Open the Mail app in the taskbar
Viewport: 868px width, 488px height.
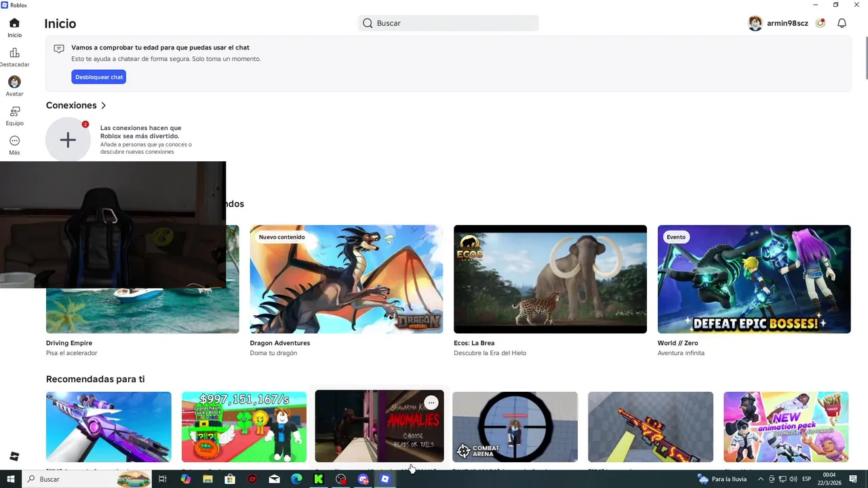coord(274,479)
